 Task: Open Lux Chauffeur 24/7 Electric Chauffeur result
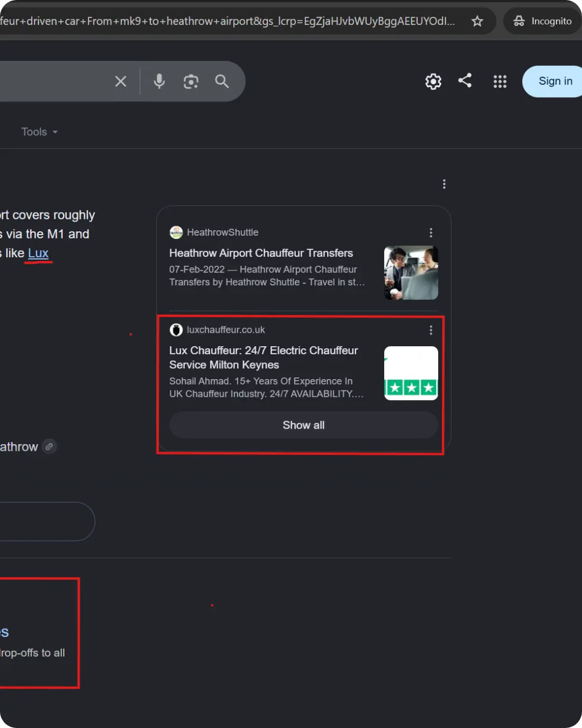click(264, 358)
